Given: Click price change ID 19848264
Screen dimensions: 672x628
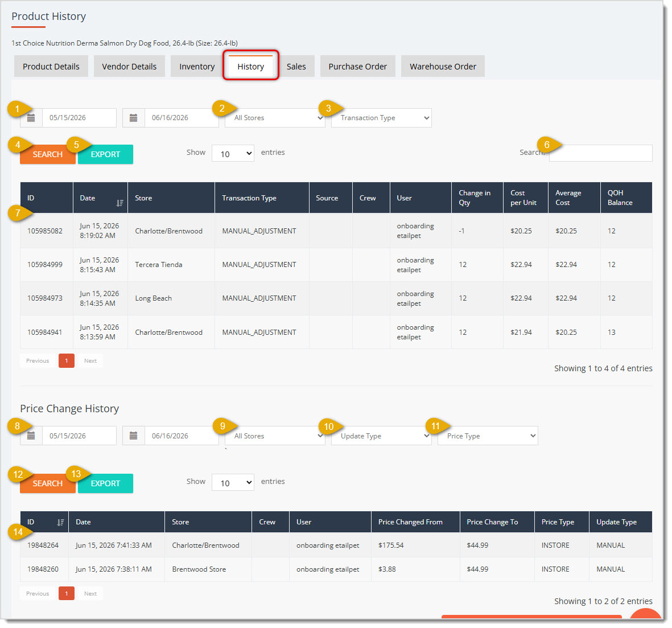Looking at the screenshot, I should (43, 545).
